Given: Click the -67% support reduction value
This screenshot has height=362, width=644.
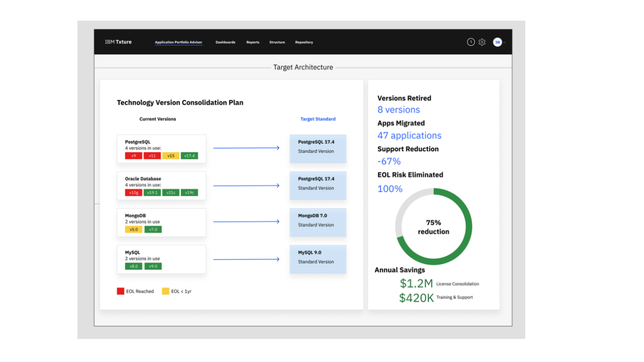Looking at the screenshot, I should (x=389, y=161).
